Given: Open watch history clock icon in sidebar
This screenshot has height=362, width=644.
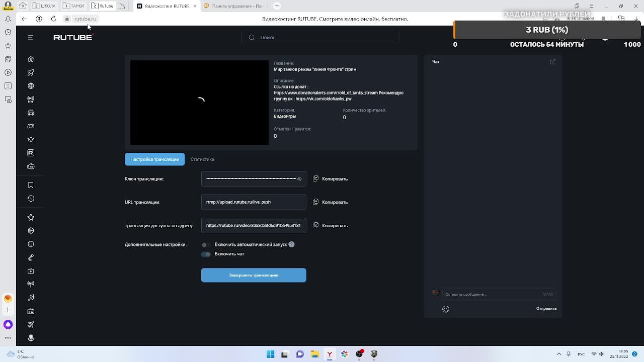Looking at the screenshot, I should click(31, 199).
